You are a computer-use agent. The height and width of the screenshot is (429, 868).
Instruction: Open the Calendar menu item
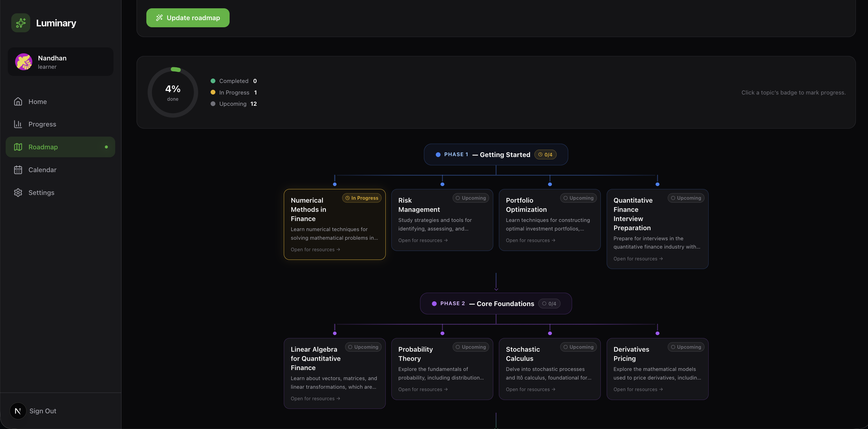point(42,170)
